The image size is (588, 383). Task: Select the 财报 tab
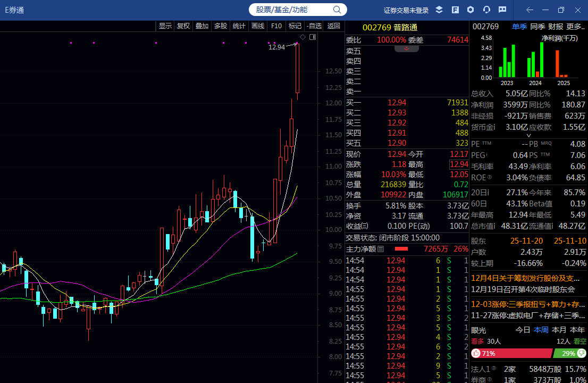pos(556,27)
